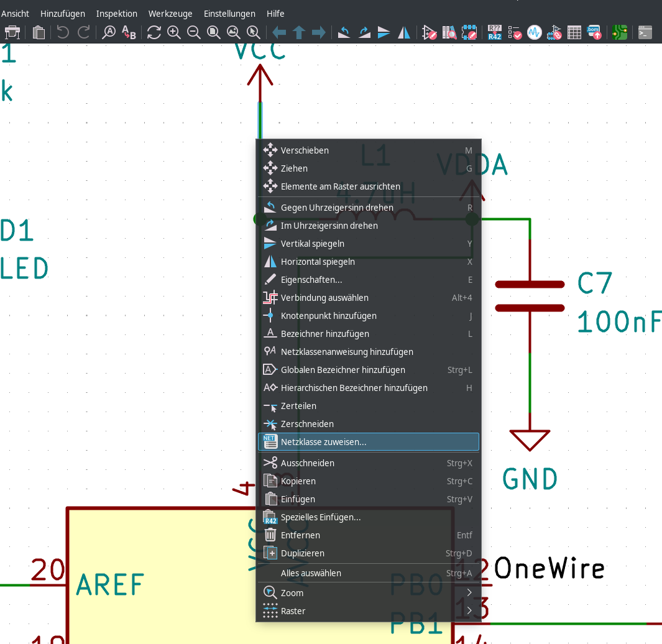Expand the Raster submenu
The image size is (662, 644).
[x=368, y=610]
